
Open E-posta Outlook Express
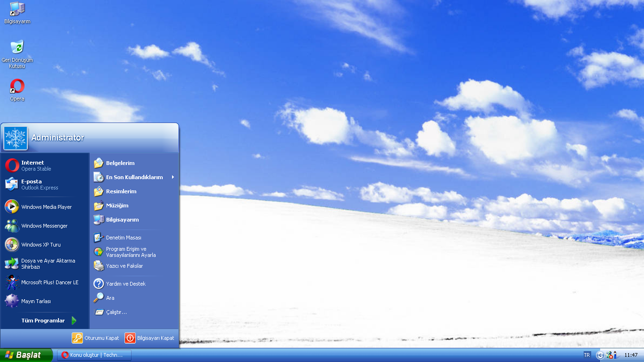[45, 184]
